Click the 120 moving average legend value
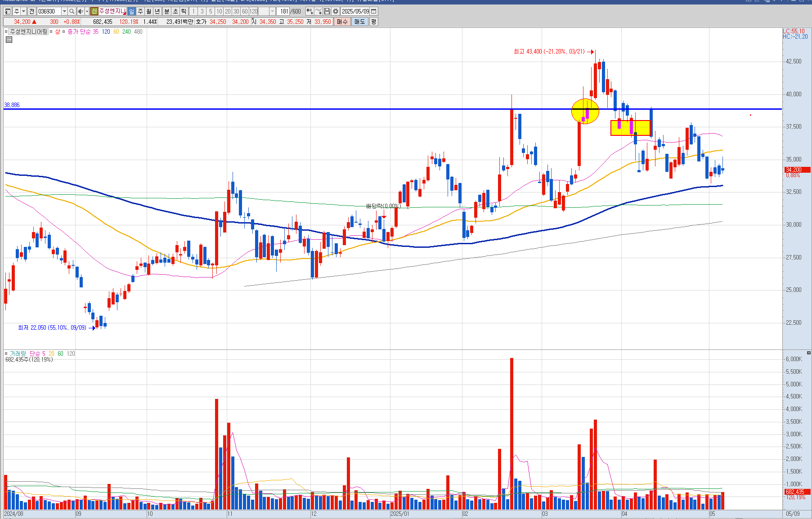 click(x=106, y=32)
